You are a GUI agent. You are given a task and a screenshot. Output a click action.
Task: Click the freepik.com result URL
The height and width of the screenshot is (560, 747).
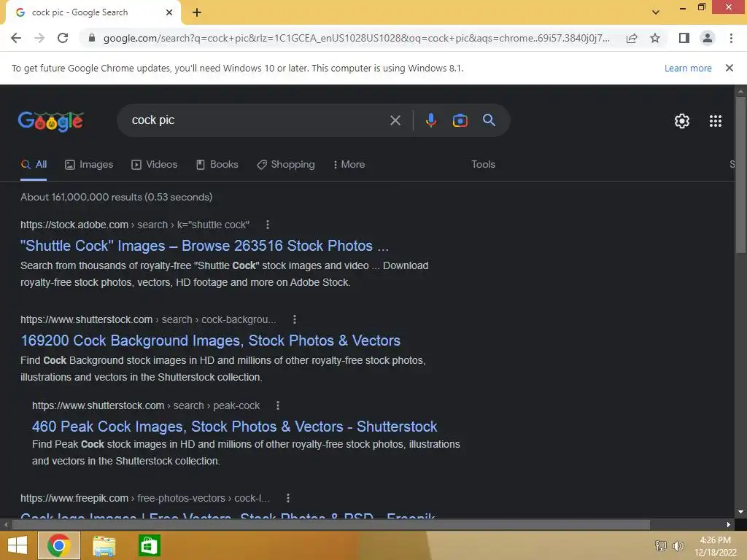coord(145,498)
